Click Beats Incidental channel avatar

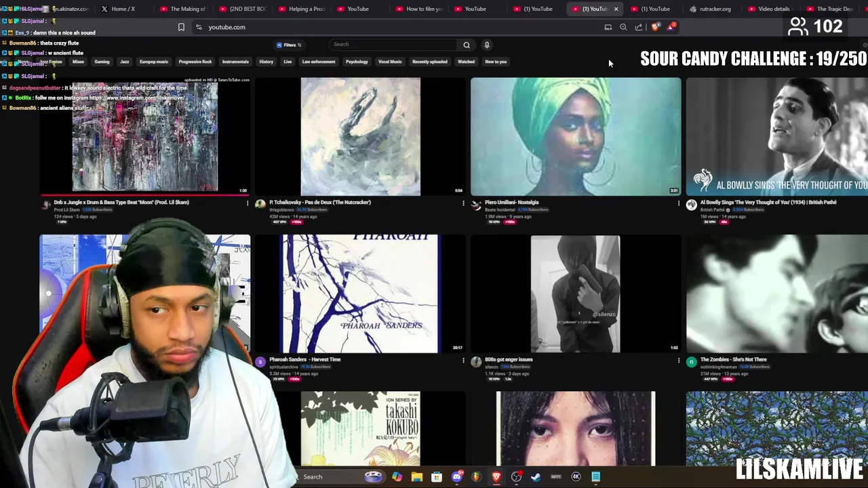[x=476, y=205]
